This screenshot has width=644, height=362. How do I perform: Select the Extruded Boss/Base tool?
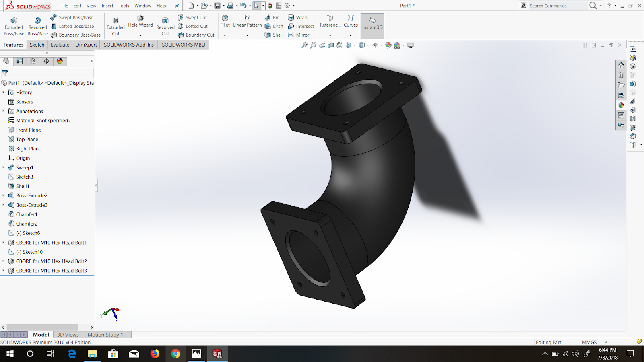pyautogui.click(x=14, y=26)
